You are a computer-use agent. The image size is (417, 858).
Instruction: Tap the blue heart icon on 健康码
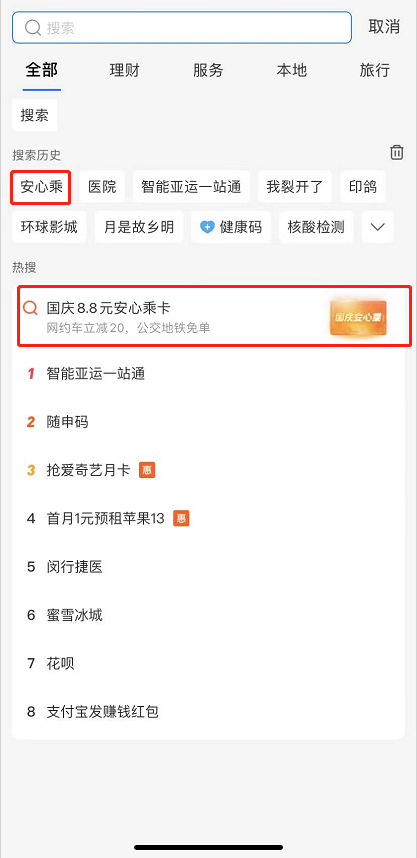coord(207,227)
